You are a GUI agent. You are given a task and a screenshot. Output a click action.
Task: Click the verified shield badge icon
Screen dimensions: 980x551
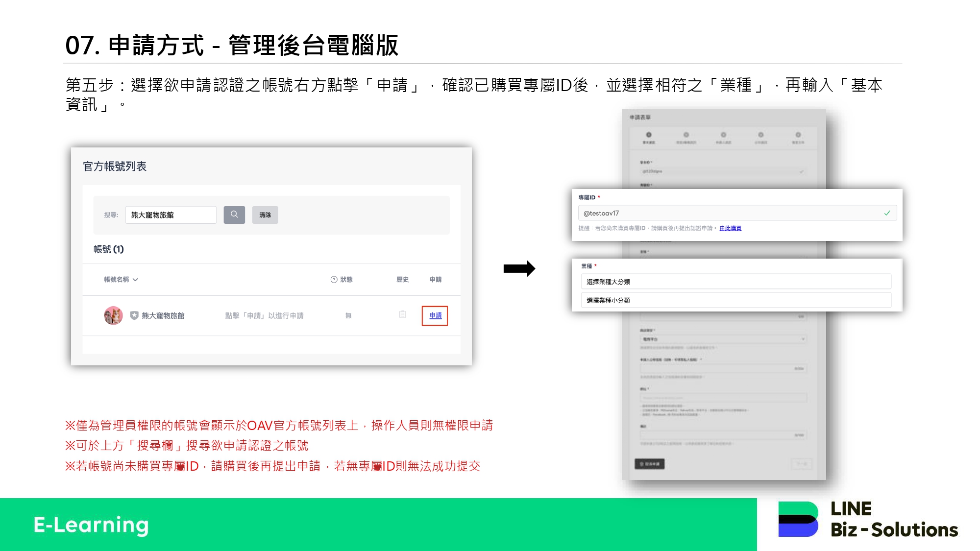pos(134,315)
